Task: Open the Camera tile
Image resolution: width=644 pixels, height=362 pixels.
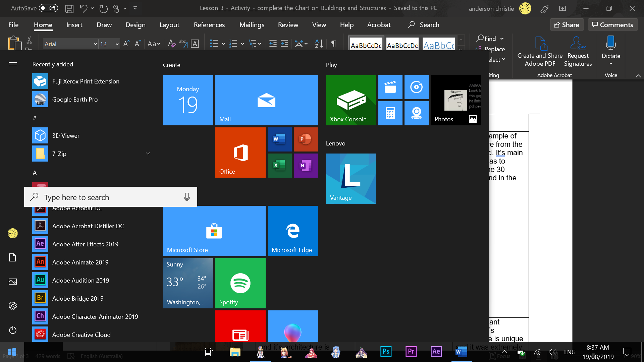Action: [416, 113]
